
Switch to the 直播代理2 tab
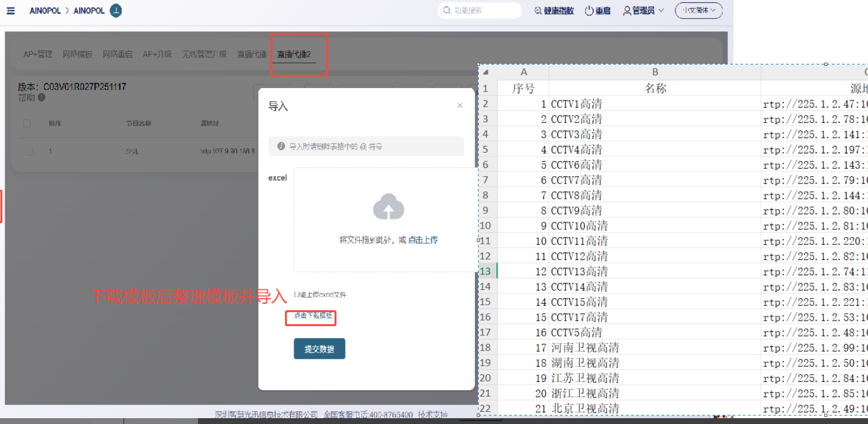coord(294,54)
